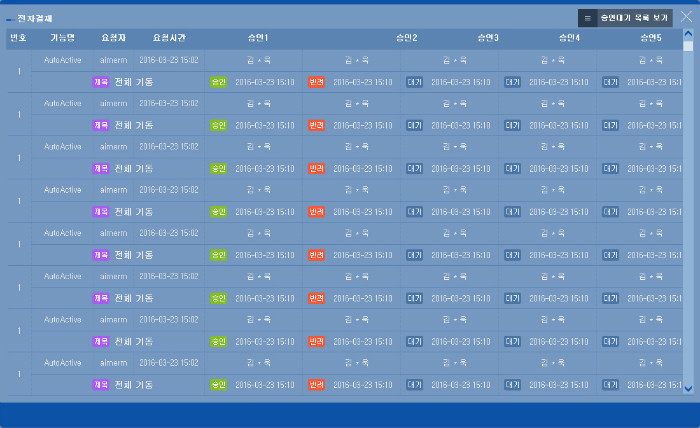This screenshot has width=700, height=428.
Task: Close the 전자결재 dialog with the X
Action: (x=687, y=17)
